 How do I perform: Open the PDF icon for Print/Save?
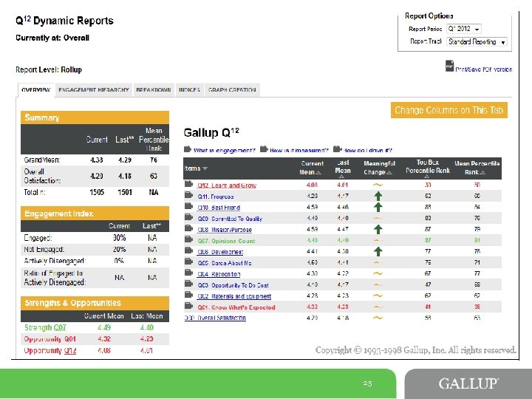[449, 66]
